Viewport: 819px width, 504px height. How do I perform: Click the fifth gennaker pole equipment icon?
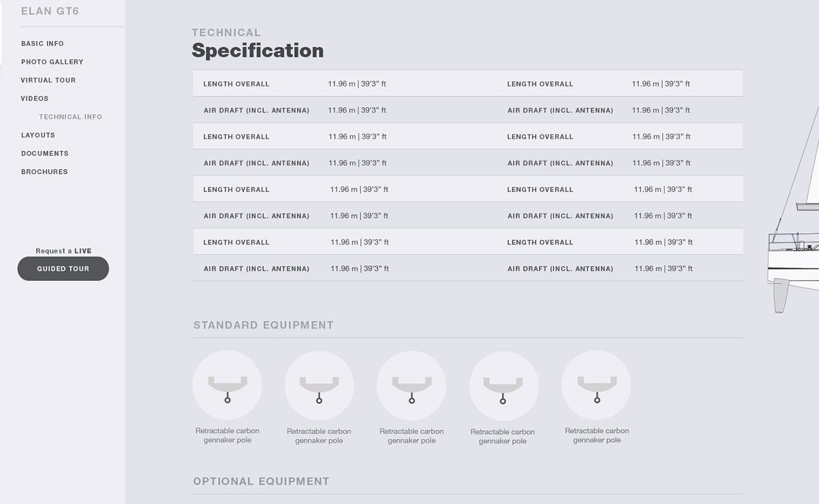coord(596,385)
